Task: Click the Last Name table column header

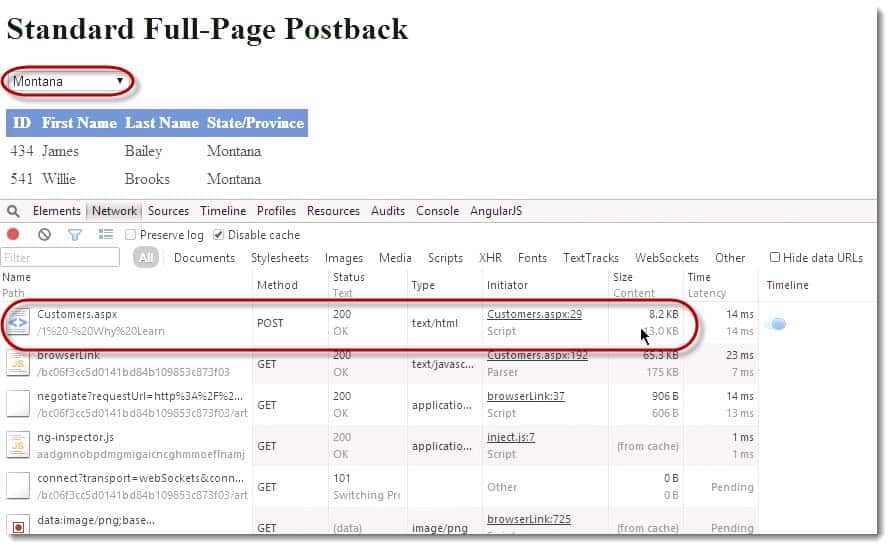Action: [x=162, y=123]
